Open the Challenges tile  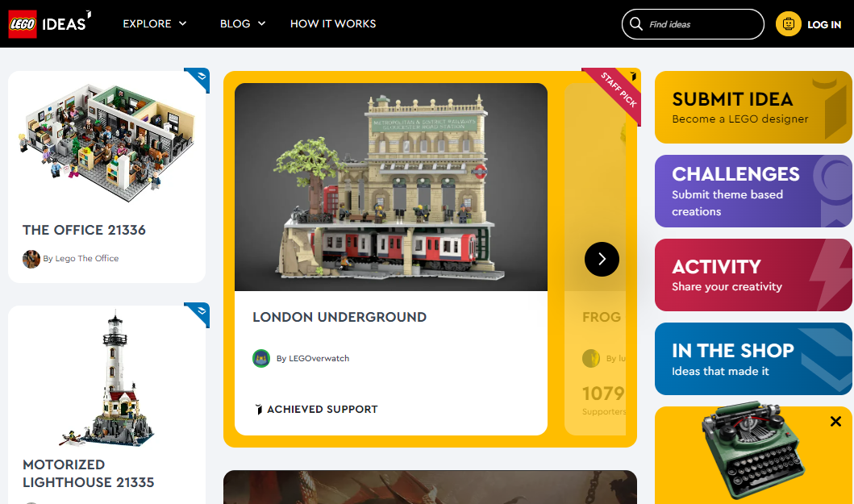[753, 191]
